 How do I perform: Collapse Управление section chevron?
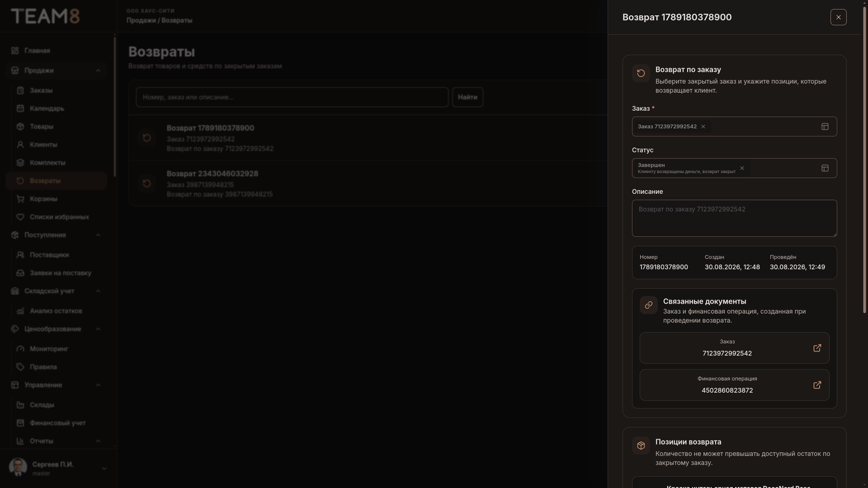pos(98,385)
